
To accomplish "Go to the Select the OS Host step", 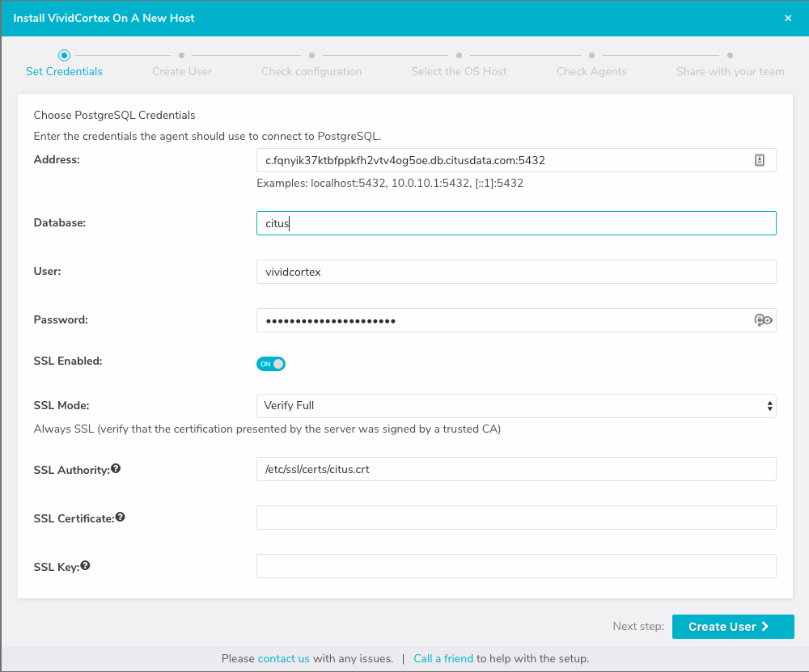I will tap(460, 72).
